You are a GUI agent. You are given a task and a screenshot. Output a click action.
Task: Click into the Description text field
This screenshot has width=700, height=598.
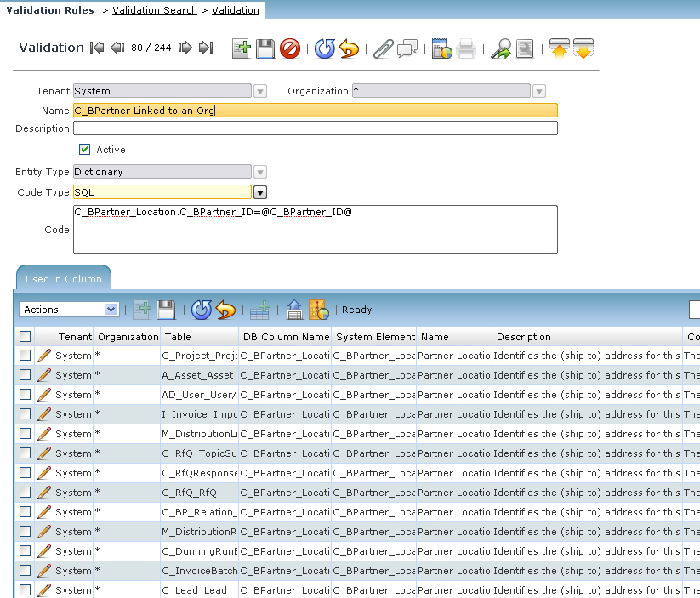click(315, 128)
